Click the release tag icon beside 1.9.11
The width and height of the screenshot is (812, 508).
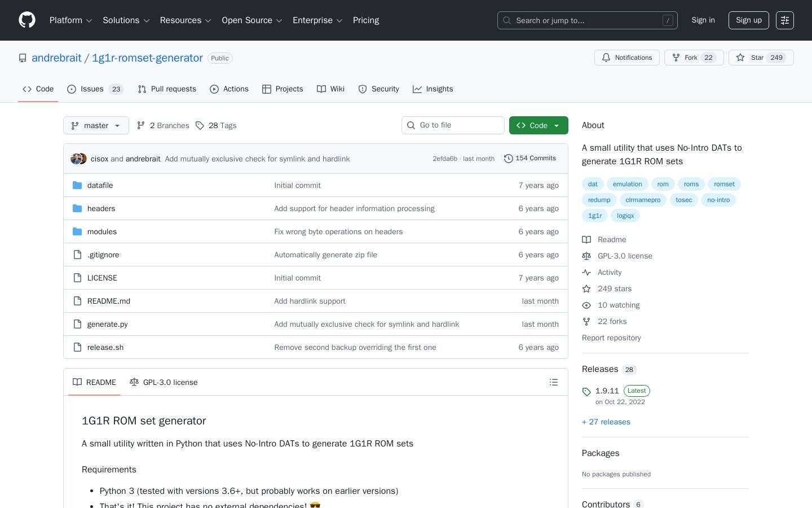[x=586, y=392]
